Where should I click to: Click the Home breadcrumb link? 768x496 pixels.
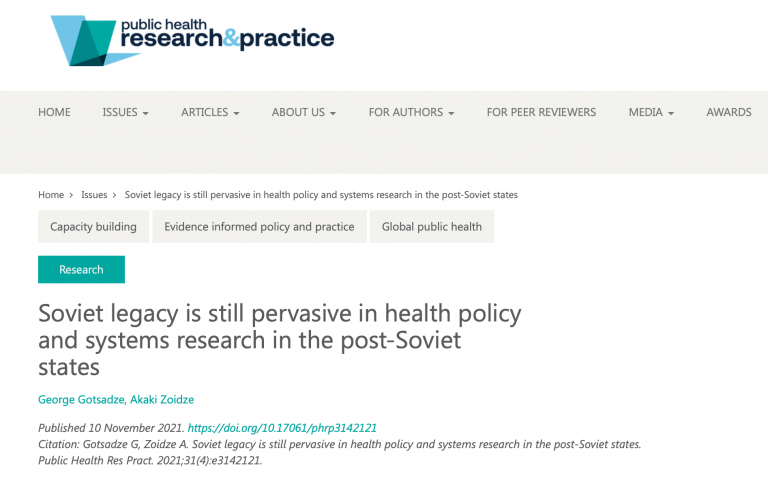tap(51, 195)
